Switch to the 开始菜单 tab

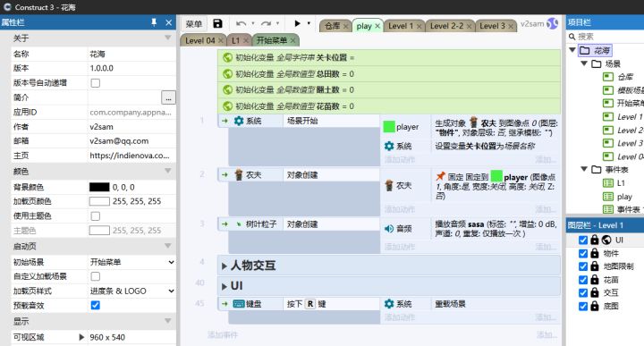coord(272,40)
